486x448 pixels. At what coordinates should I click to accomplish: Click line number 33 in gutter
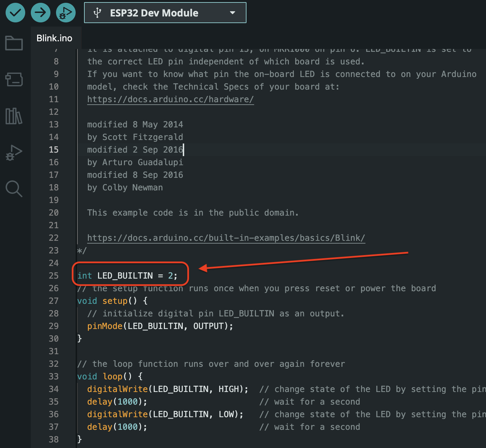(x=54, y=377)
